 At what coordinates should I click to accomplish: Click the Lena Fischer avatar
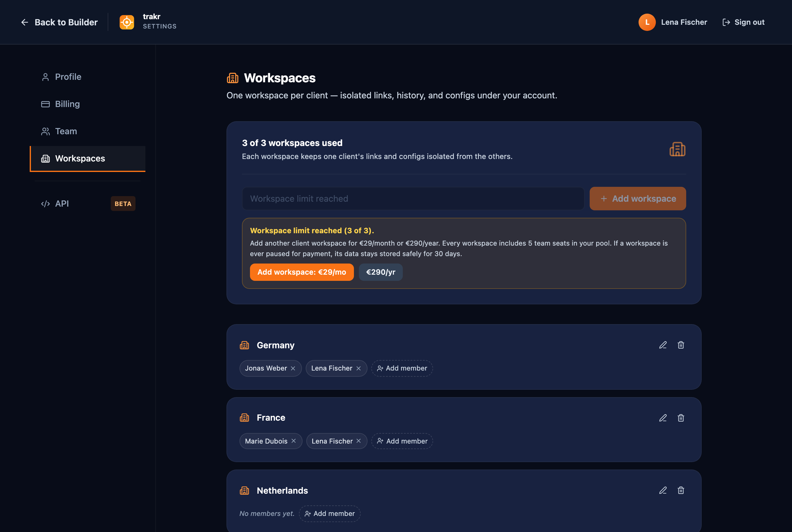click(x=647, y=22)
